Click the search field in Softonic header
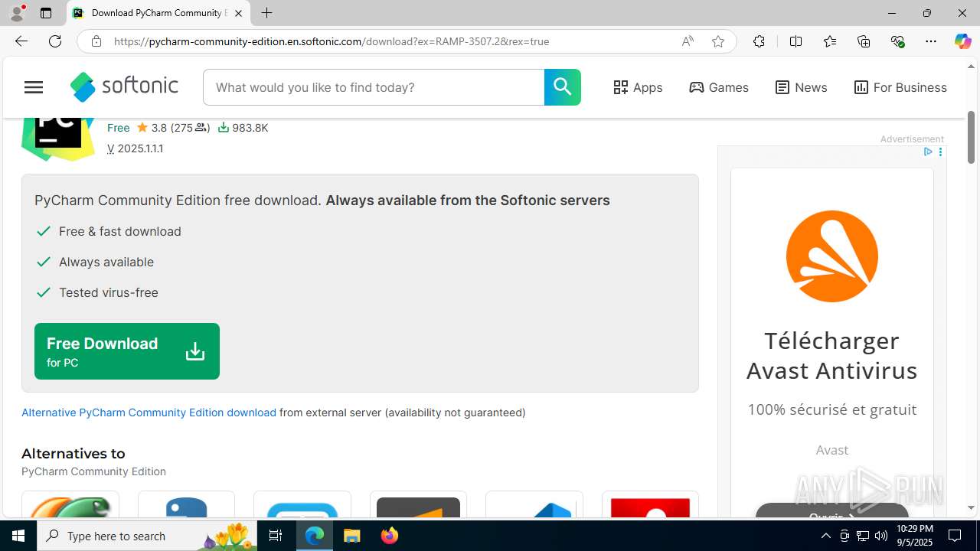 pyautogui.click(x=374, y=87)
